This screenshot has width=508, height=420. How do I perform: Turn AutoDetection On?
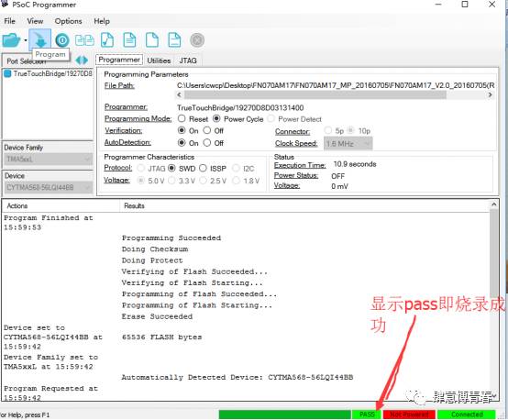point(182,142)
